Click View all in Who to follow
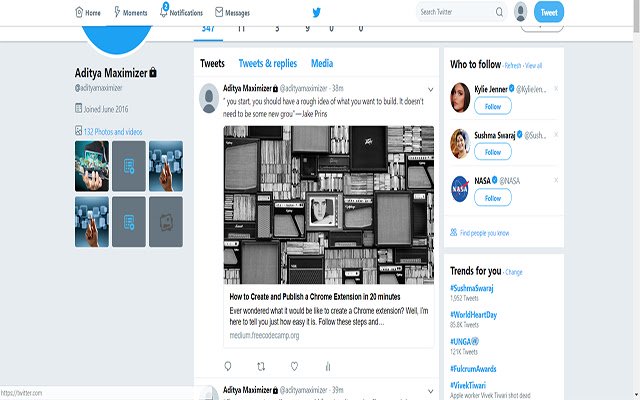Screen dimensions: 640x400 tap(533, 65)
